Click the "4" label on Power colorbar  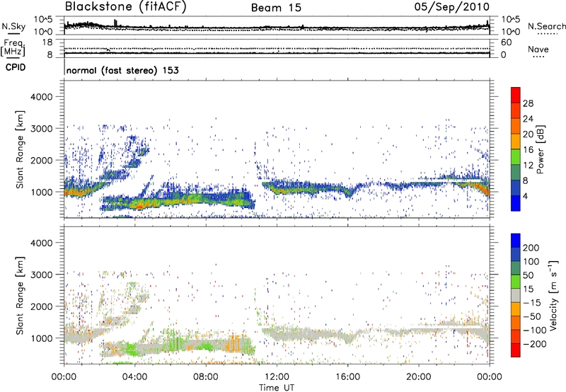526,196
